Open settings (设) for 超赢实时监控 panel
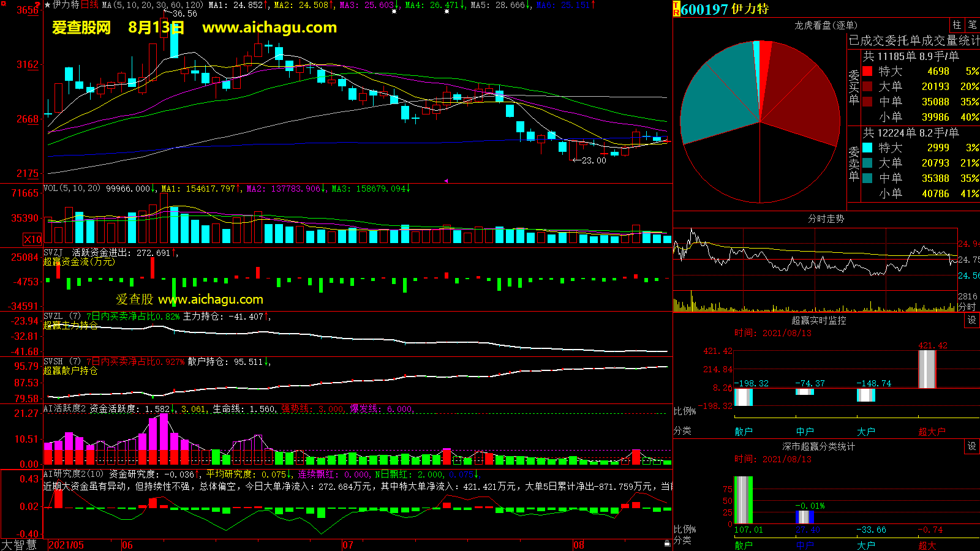Viewport: 980px width, 551px height. click(x=971, y=320)
